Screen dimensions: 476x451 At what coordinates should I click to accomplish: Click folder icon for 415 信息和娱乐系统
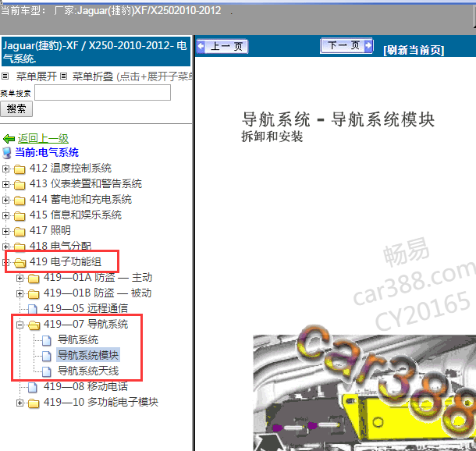coord(20,216)
